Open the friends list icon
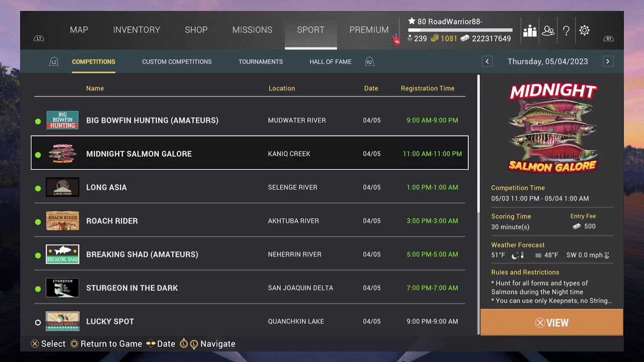644x362 pixels. [548, 31]
